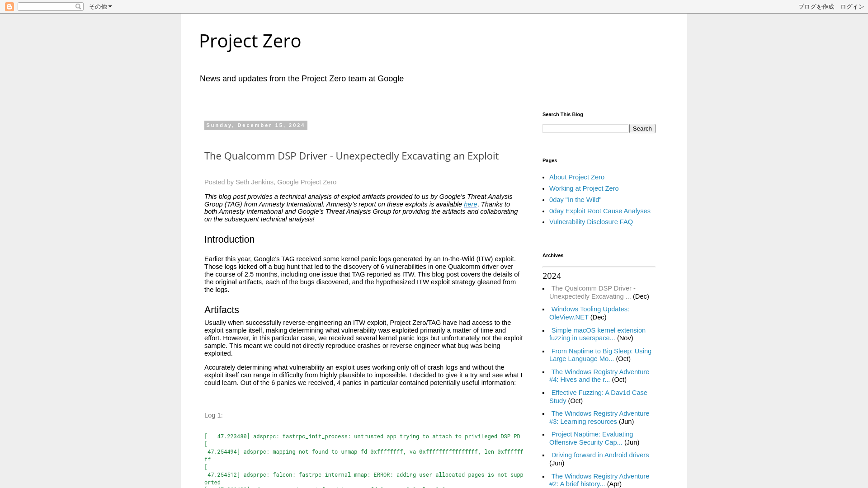The width and height of the screenshot is (868, 488).
Task: Click the 'here' hyperlink in article body
Action: coord(470,204)
